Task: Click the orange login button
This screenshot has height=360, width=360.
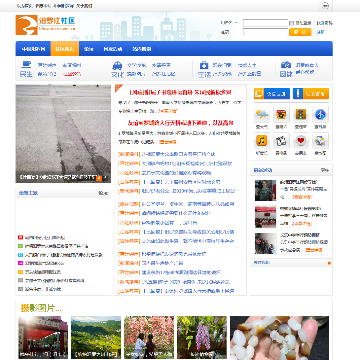Action: coord(300,32)
